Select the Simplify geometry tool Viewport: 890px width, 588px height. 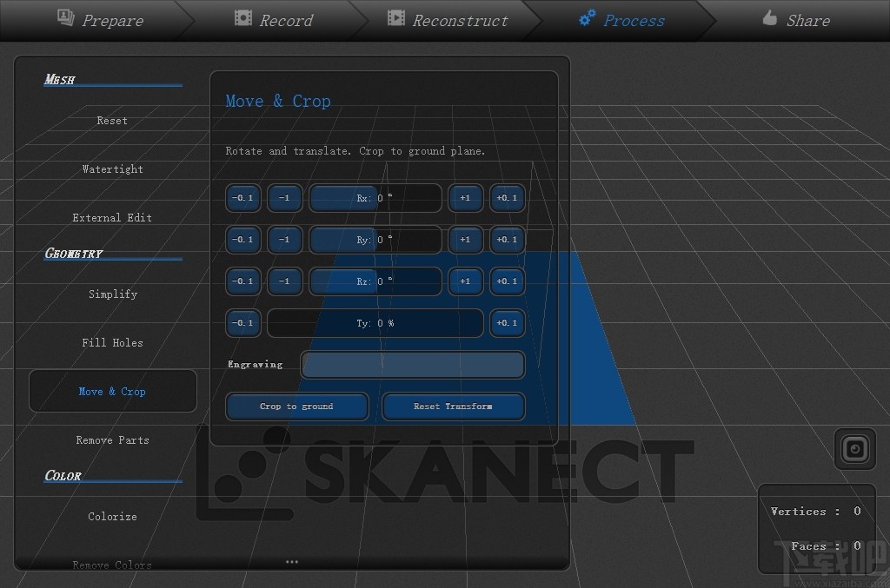tap(112, 294)
